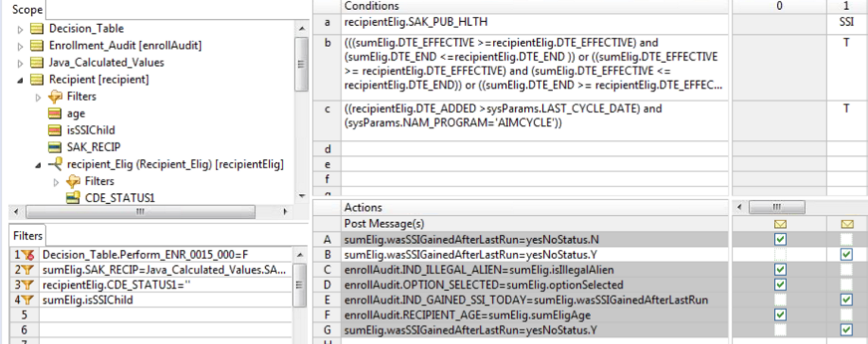Click the isSSIChild attribute icon
Image resolution: width=868 pixels, height=344 pixels.
point(55,131)
